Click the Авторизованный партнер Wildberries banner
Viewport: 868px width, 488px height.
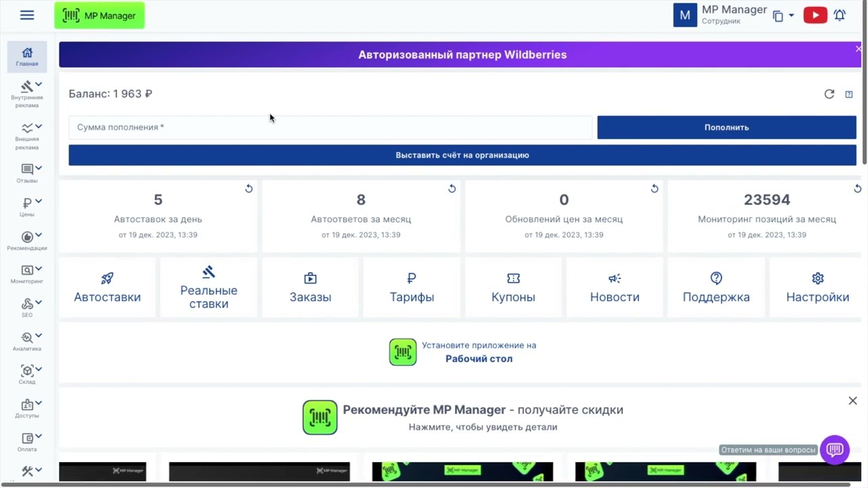coord(462,55)
